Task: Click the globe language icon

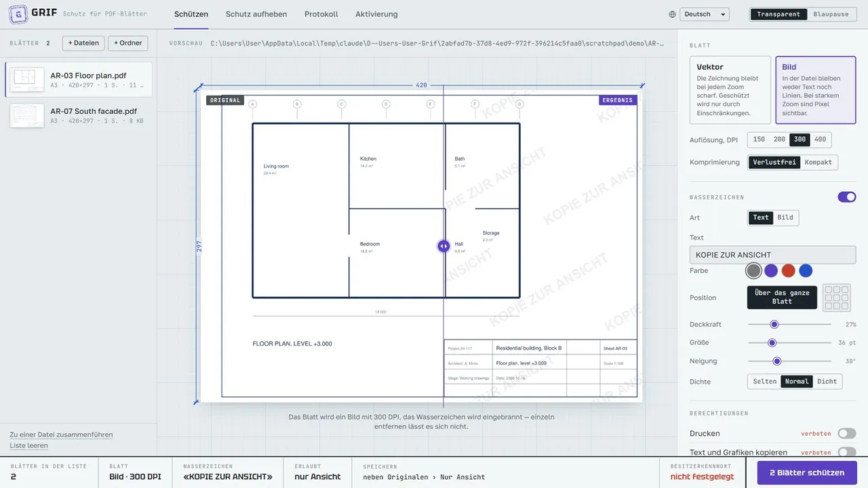Action: click(x=672, y=14)
